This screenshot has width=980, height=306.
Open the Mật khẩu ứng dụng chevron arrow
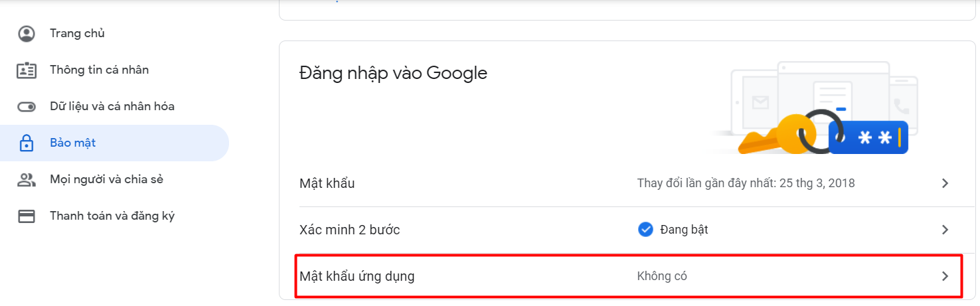click(x=945, y=276)
